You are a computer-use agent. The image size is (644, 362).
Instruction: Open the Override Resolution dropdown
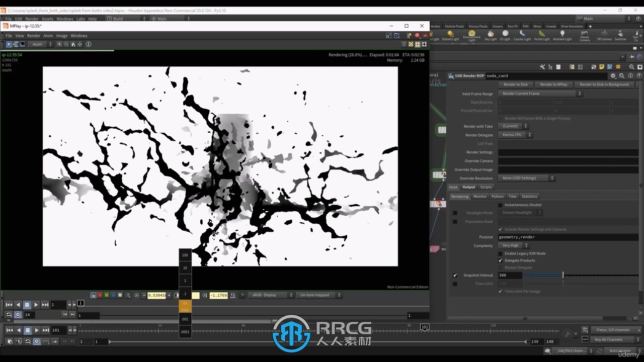point(526,178)
